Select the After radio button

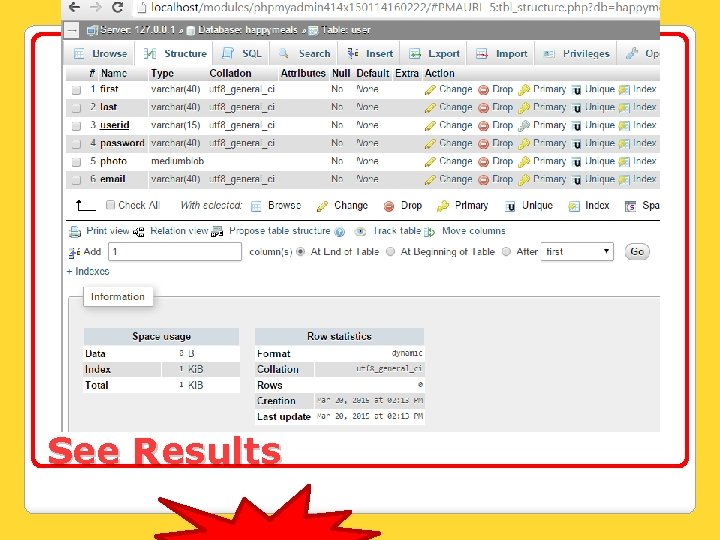(506, 252)
